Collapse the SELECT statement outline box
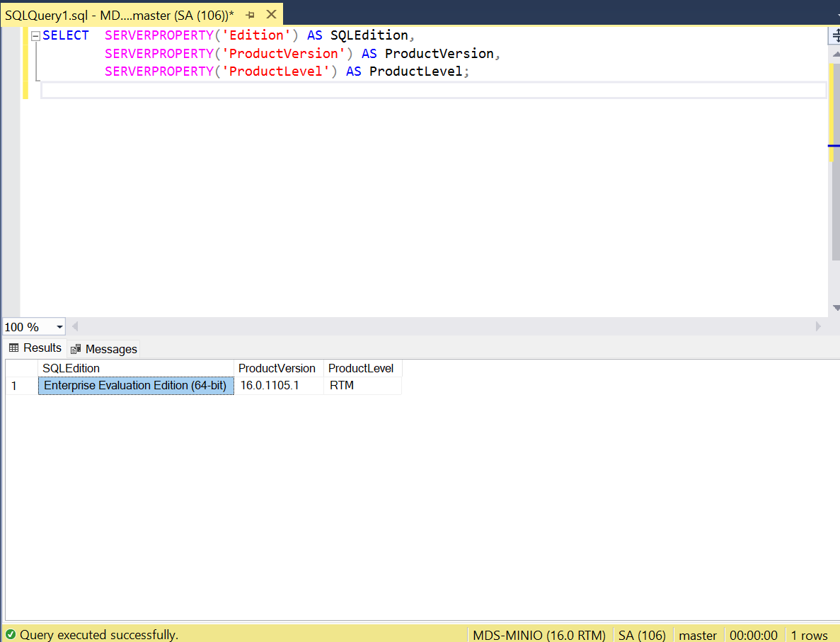 34,35
